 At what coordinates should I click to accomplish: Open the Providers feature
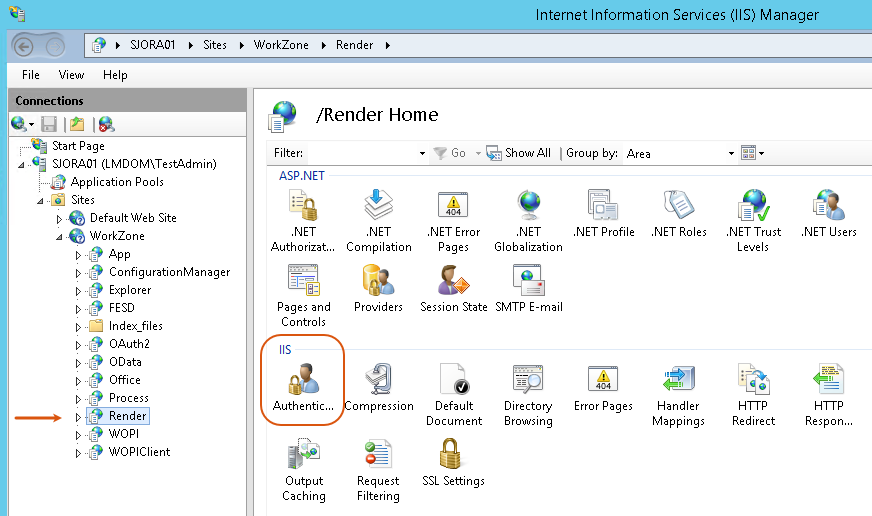click(378, 289)
